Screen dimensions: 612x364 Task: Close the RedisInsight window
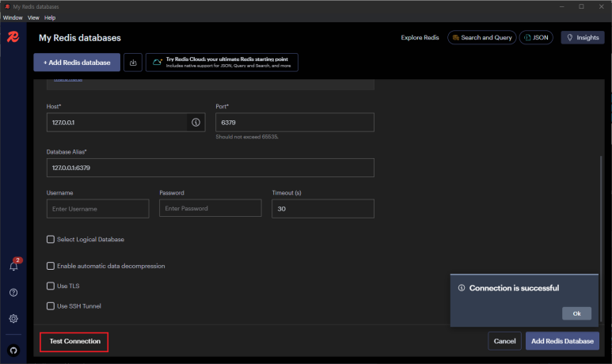602,6
